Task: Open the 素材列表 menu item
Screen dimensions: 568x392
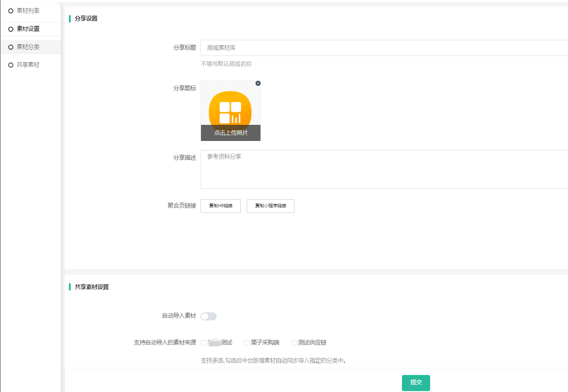Action: [x=28, y=11]
